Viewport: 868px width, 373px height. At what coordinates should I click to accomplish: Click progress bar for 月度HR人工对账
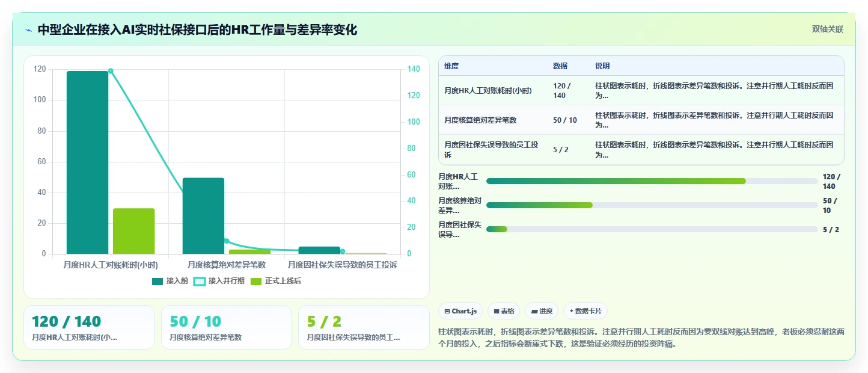(x=652, y=181)
